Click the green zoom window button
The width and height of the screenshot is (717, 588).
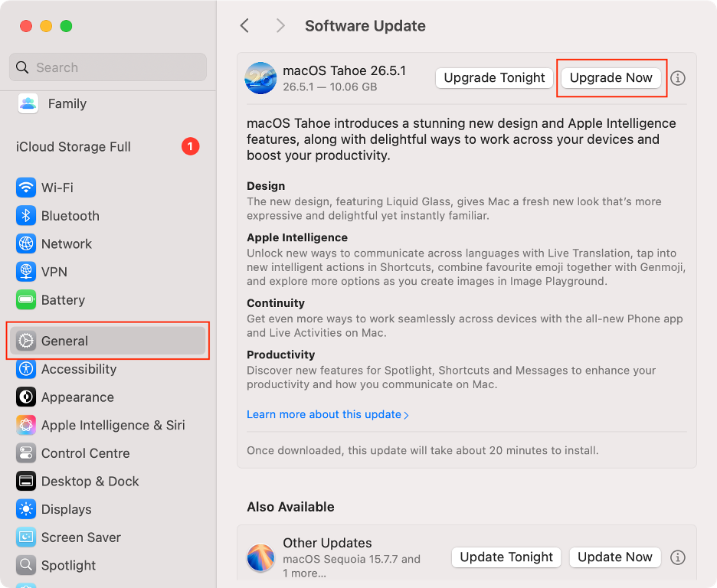point(67,26)
